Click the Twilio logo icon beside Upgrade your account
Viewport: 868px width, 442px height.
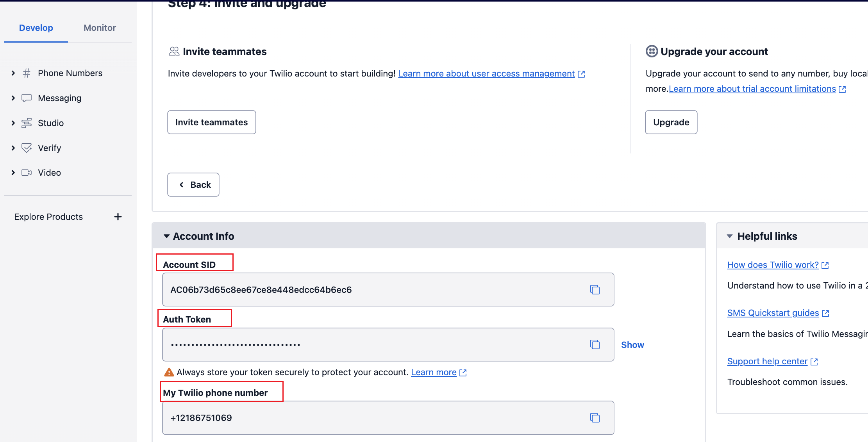[652, 51]
